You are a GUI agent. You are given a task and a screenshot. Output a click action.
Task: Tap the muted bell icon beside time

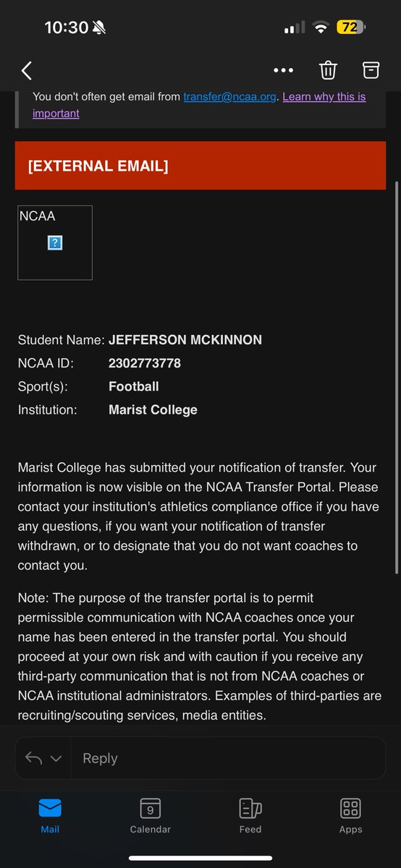click(x=100, y=27)
